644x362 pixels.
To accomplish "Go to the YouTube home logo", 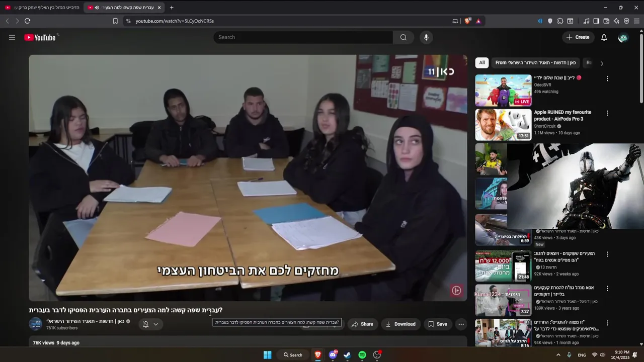I will (x=41, y=37).
